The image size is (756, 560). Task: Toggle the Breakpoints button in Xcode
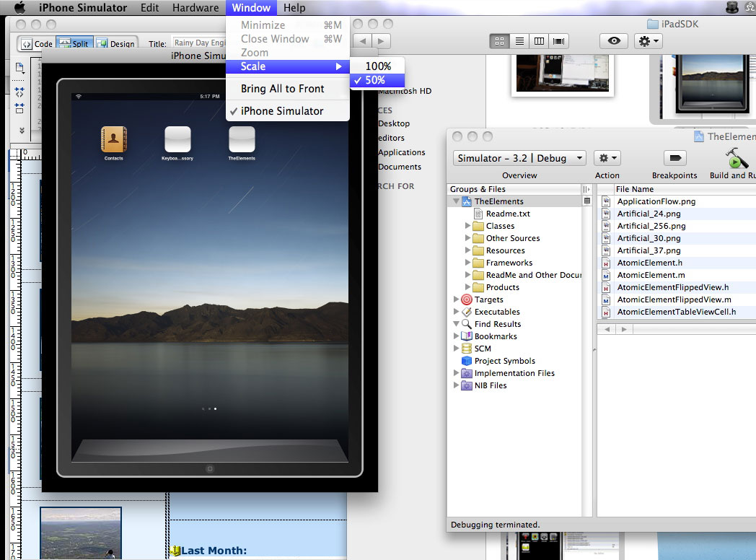675,158
